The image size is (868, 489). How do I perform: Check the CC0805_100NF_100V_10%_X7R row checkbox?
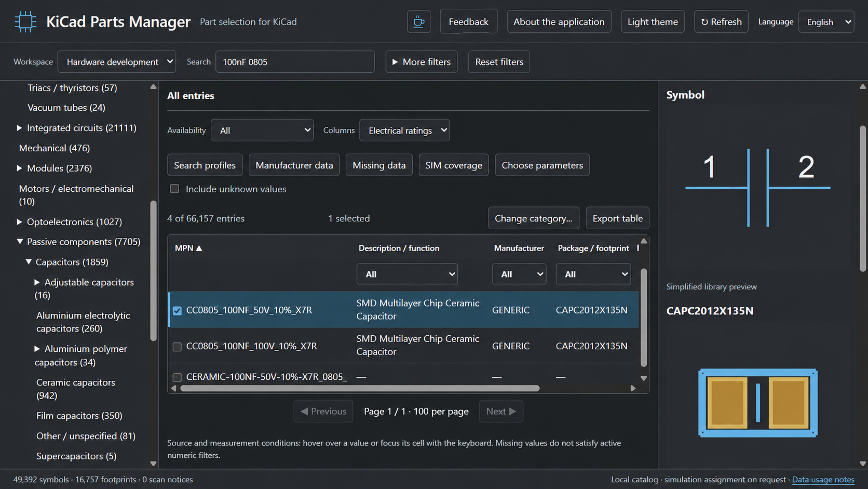177,346
